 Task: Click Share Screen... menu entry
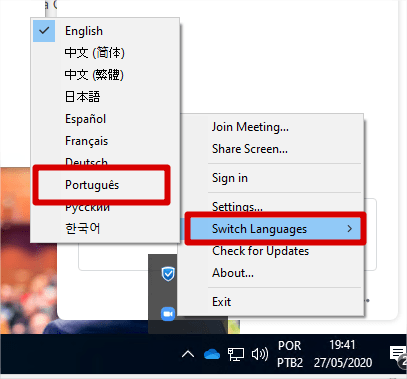(x=270, y=149)
